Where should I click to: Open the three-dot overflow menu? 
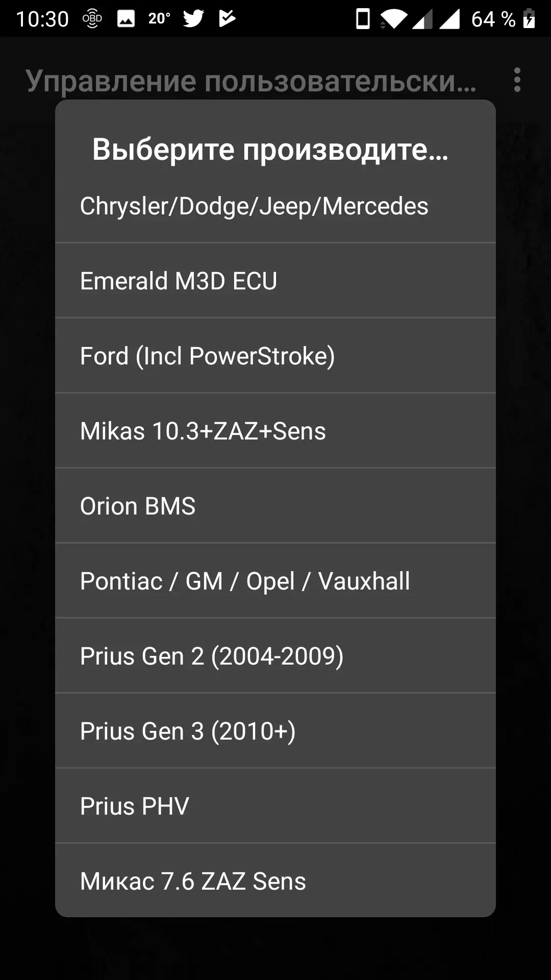pos(517,80)
